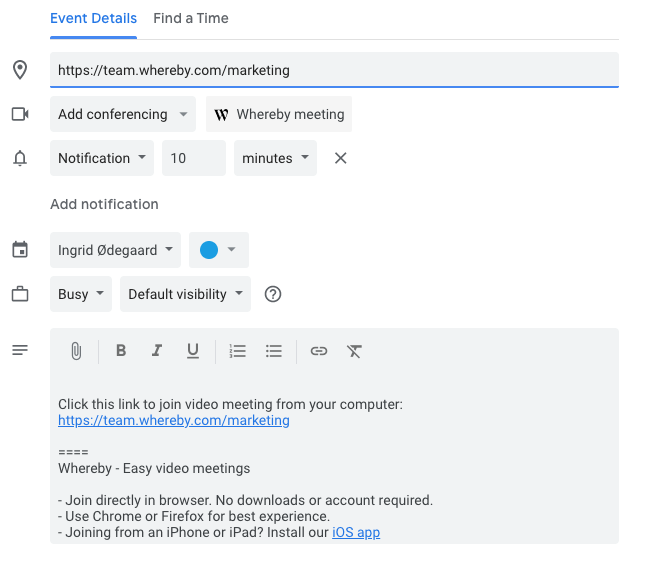Click the location field with the Whereby URL
This screenshot has width=645, height=576.
tap(334, 70)
